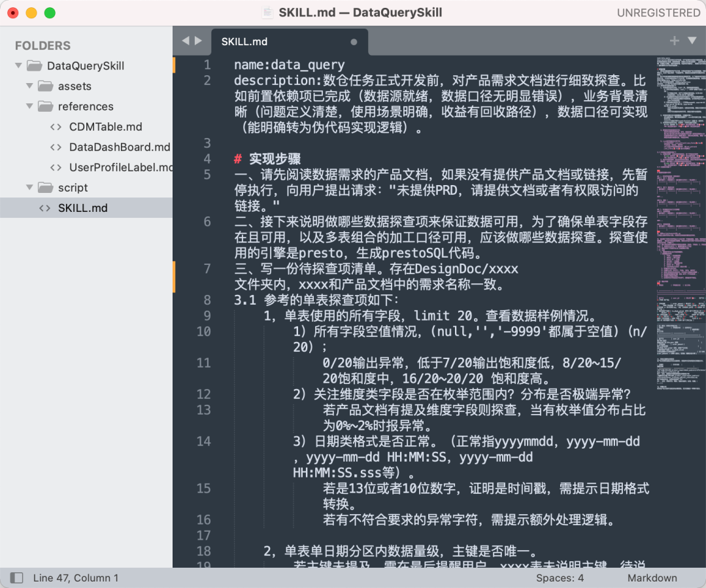Click the file icon beside CDMTable.md

point(56,127)
